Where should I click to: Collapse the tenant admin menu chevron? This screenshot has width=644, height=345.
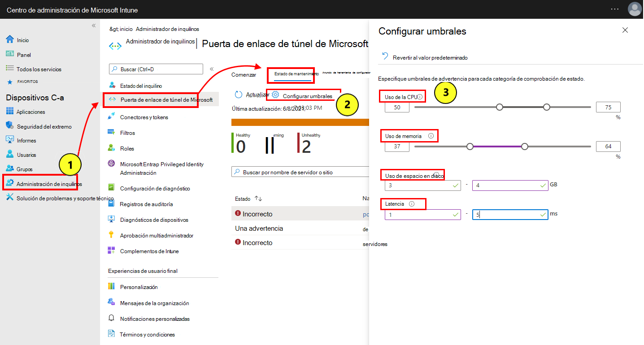pyautogui.click(x=212, y=69)
